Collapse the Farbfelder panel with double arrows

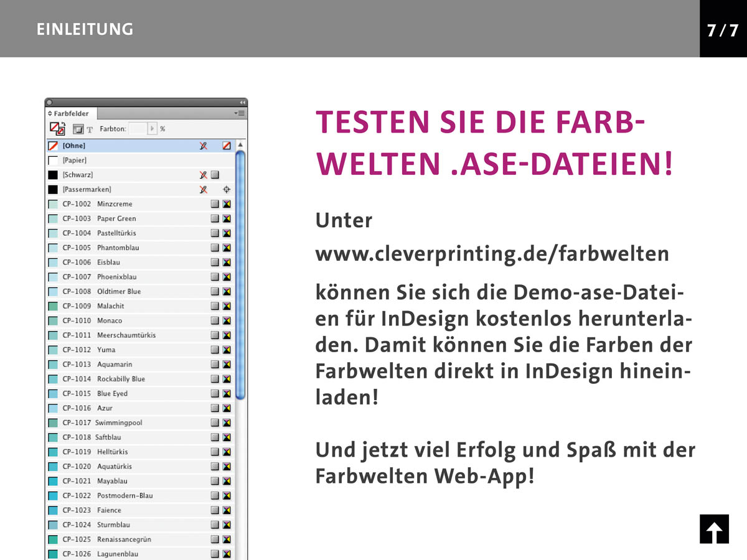(x=242, y=103)
